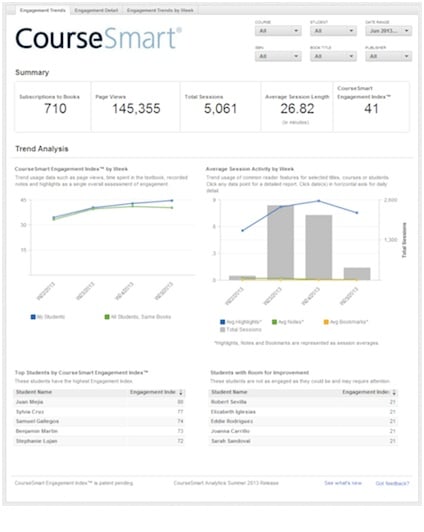Open the Date Range dropdown showing Jun 2013
The width and height of the screenshot is (424, 532).
388,31
